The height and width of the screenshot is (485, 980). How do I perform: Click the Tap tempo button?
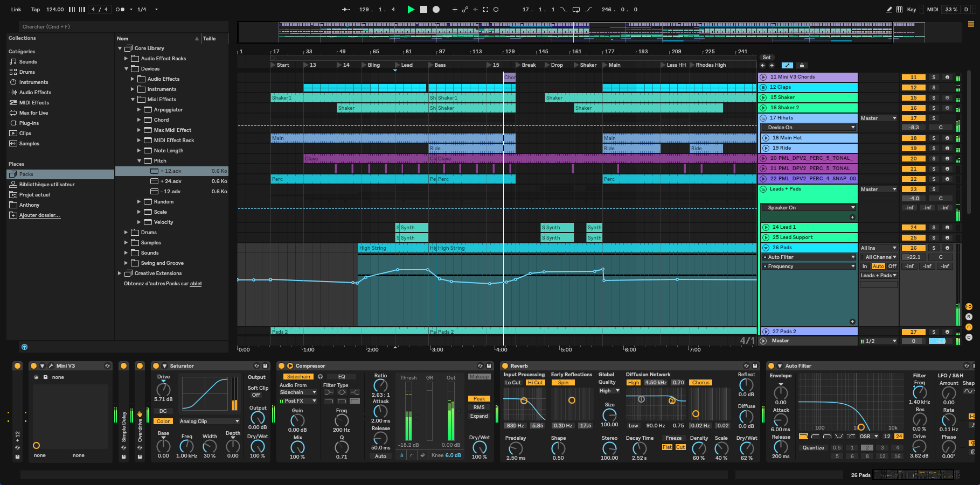click(x=36, y=9)
